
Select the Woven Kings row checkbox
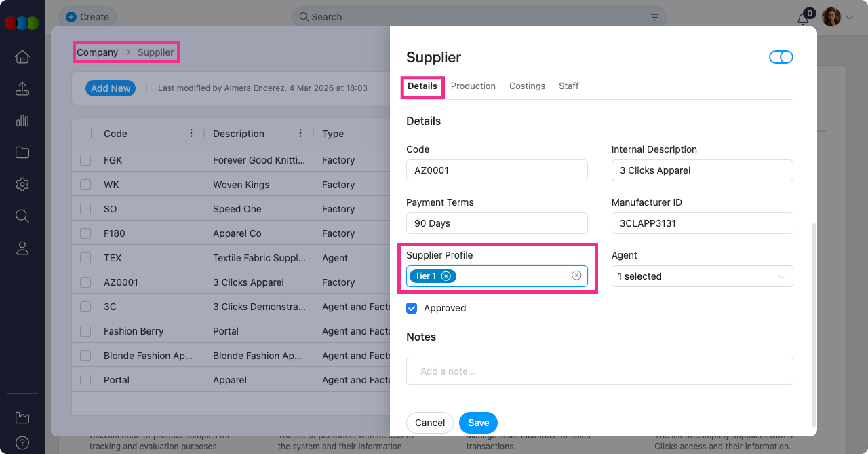point(85,185)
